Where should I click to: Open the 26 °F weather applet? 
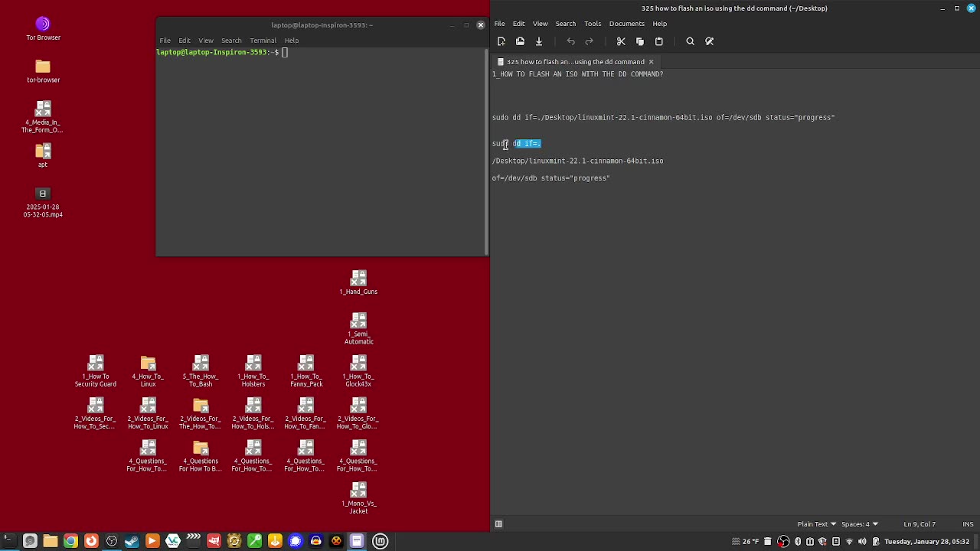point(745,542)
